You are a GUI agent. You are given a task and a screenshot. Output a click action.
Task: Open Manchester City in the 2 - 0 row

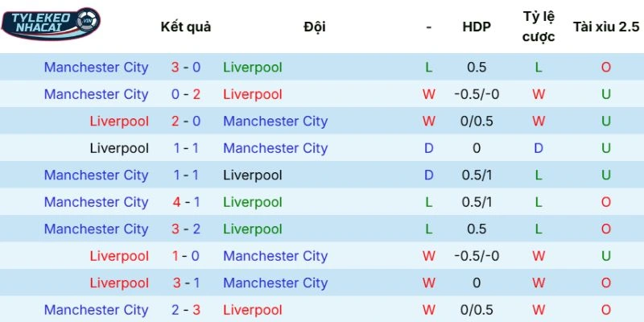pyautogui.click(x=275, y=122)
